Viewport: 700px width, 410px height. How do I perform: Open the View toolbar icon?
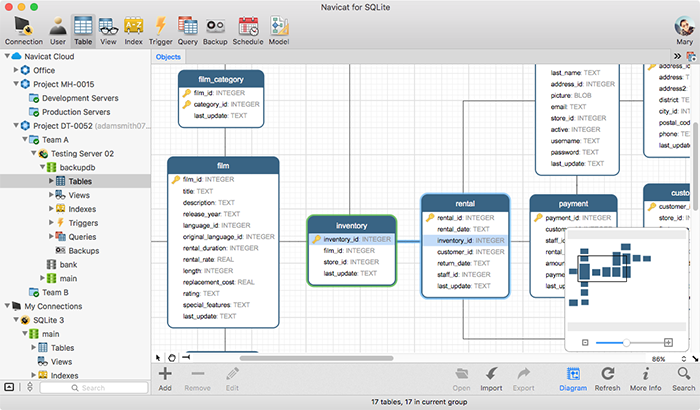coord(108,31)
